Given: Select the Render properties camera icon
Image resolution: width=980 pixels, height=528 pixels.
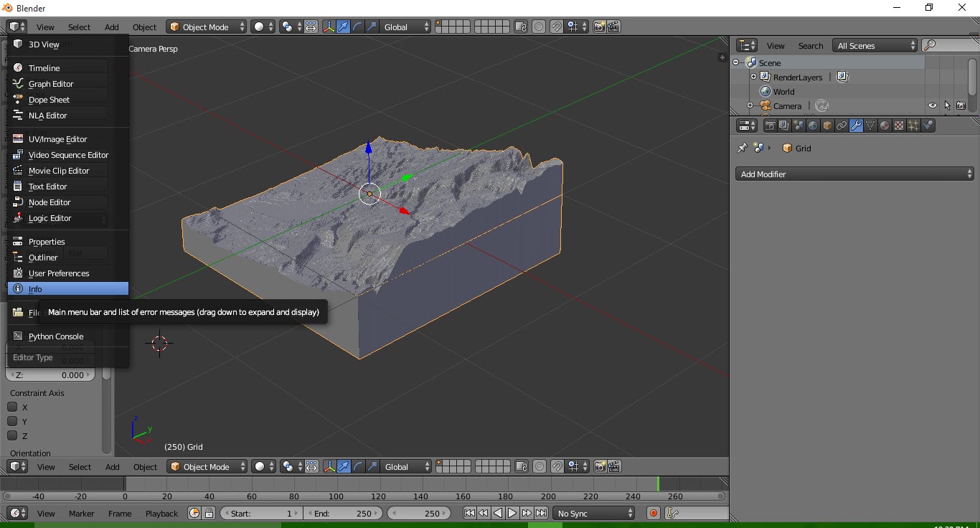Looking at the screenshot, I should click(771, 126).
